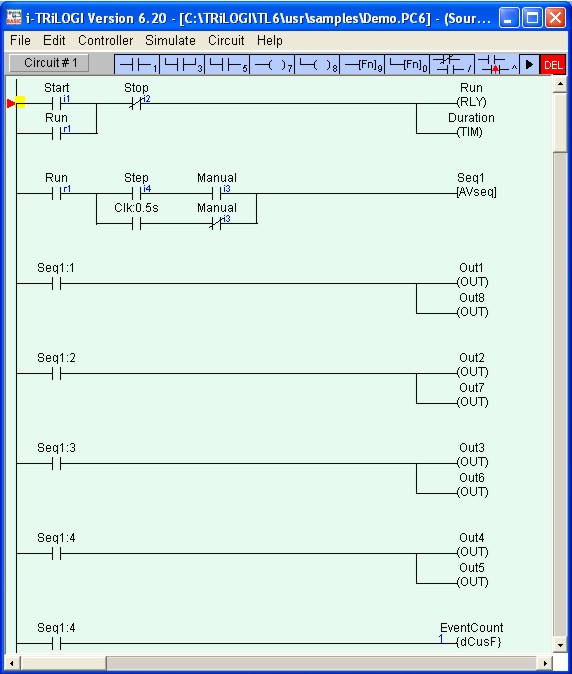
Task: Click the horizontal scrollbar right arrow
Action: click(545, 663)
